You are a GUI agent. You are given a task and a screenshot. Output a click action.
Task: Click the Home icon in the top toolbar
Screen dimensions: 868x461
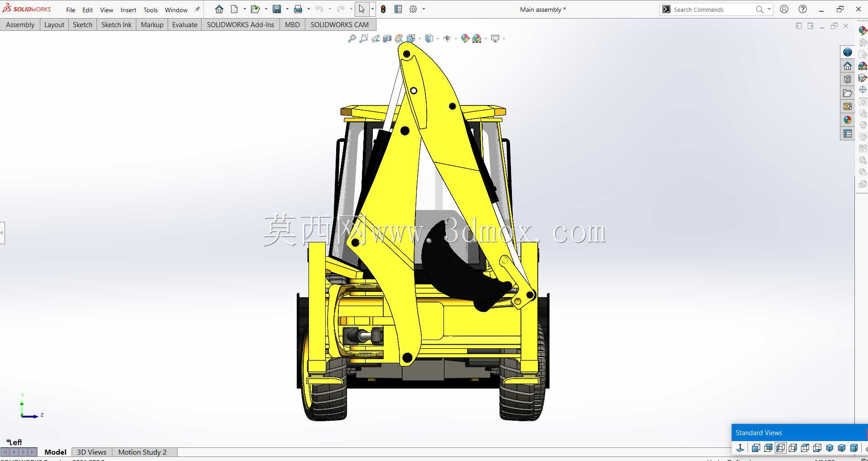(219, 9)
